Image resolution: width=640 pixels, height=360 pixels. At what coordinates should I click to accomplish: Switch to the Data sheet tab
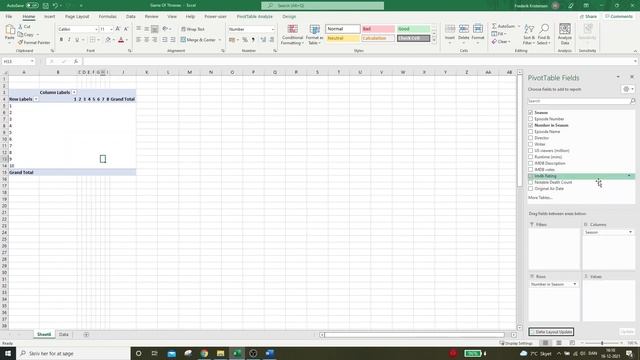[64, 334]
